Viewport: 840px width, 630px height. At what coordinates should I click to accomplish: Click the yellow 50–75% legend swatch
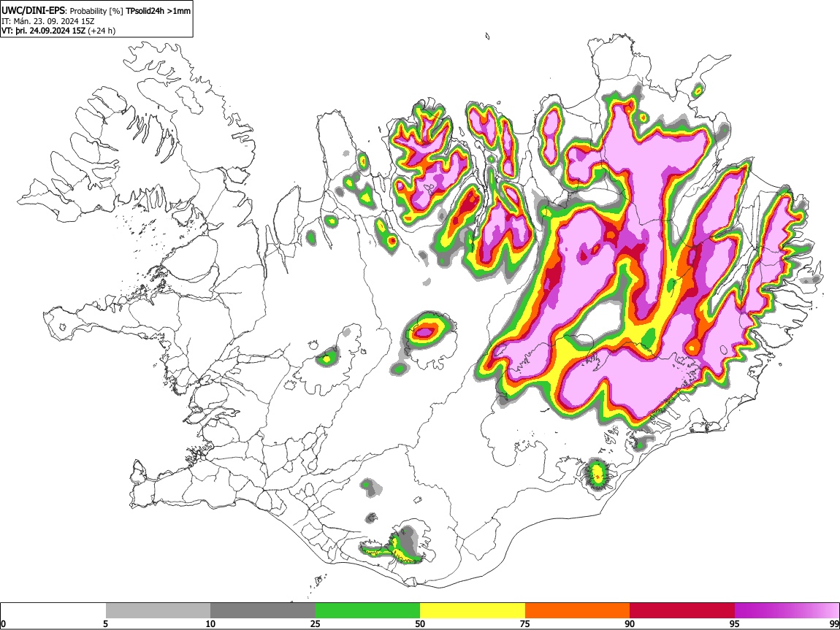click(473, 611)
